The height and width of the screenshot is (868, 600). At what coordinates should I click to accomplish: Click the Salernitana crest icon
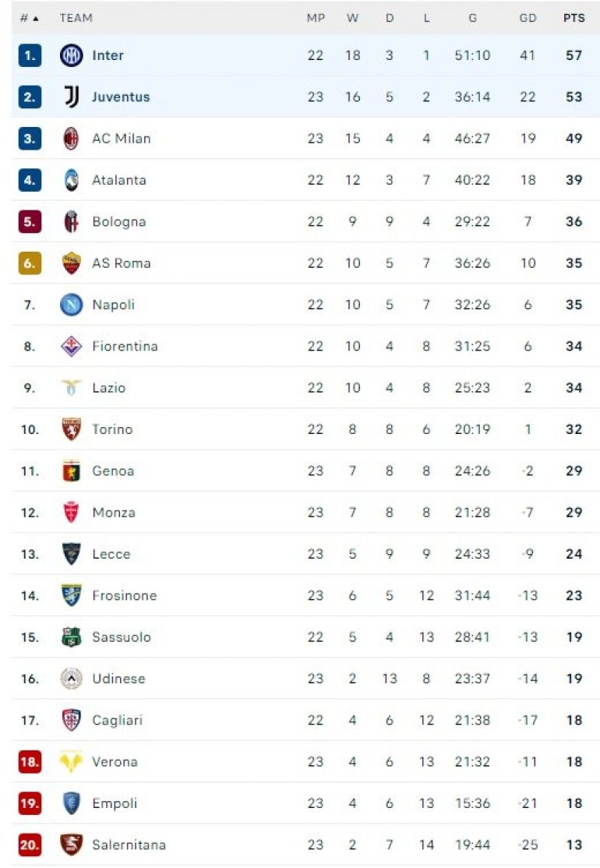pyautogui.click(x=71, y=845)
